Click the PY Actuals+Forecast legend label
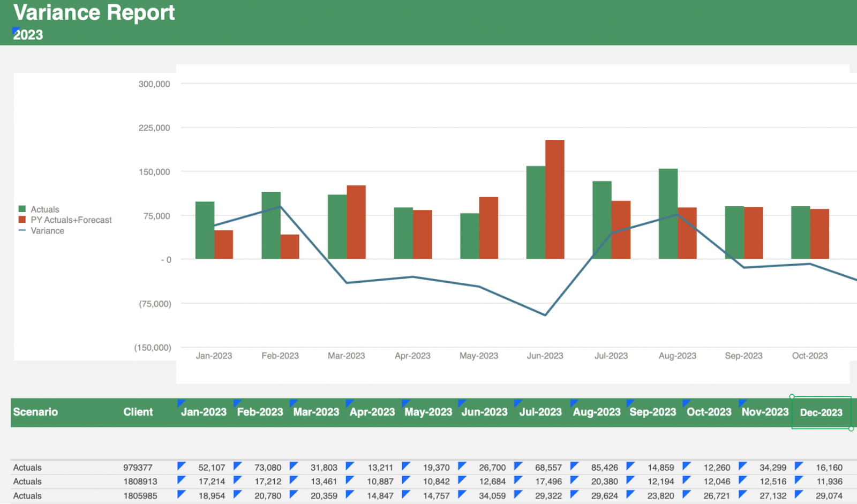857x504 pixels. (71, 220)
